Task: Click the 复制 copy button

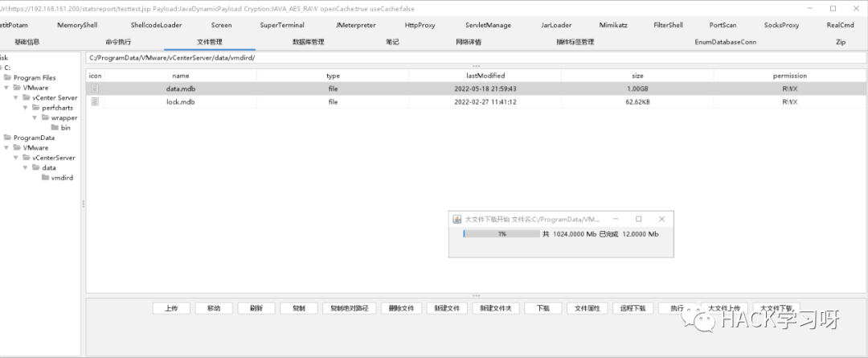Action: coord(299,308)
